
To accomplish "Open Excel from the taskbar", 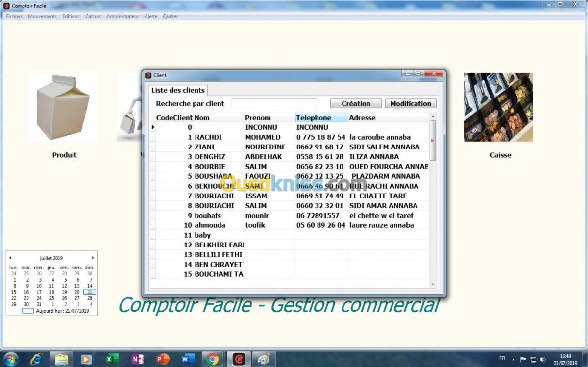I will (112, 359).
